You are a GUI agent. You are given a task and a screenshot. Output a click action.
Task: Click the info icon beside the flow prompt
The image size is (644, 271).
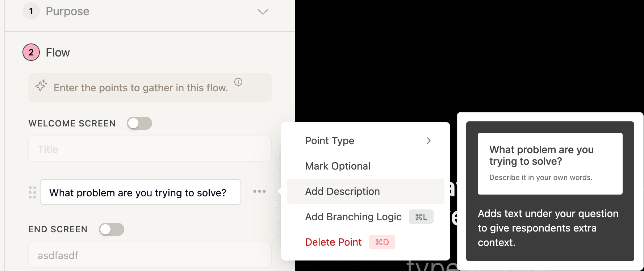point(238,82)
